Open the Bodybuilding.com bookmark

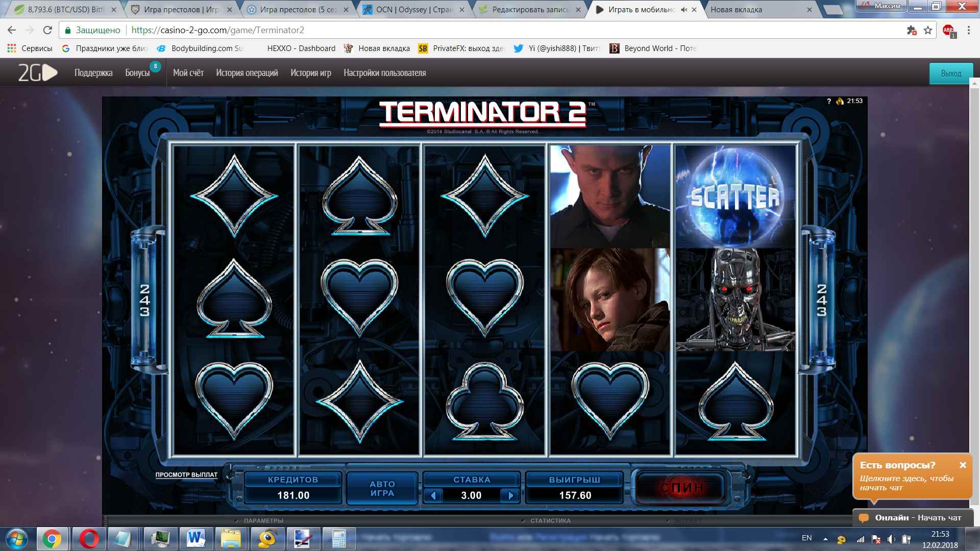click(200, 48)
